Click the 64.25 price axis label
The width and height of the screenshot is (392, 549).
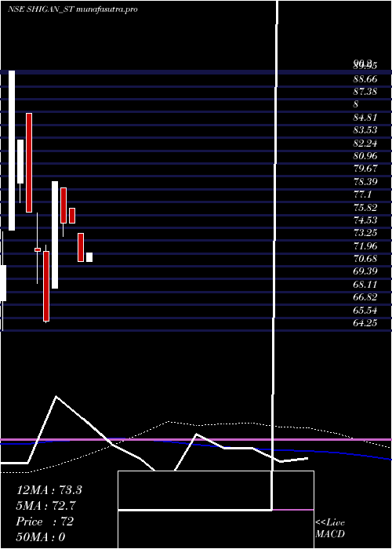click(365, 323)
